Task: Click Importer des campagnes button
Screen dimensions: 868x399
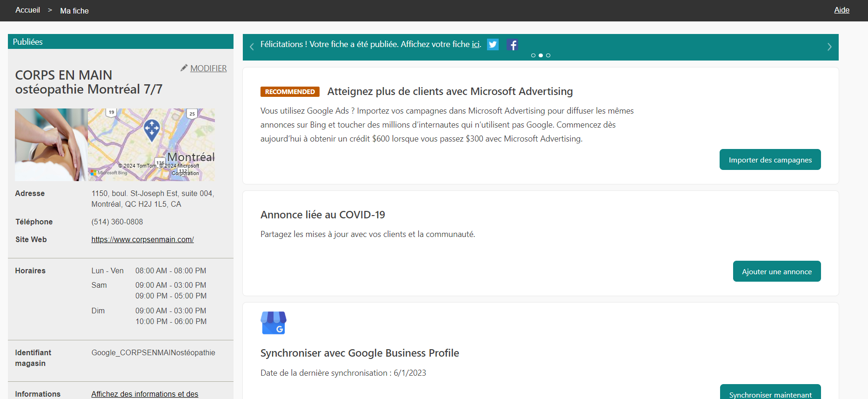Action: pyautogui.click(x=770, y=160)
